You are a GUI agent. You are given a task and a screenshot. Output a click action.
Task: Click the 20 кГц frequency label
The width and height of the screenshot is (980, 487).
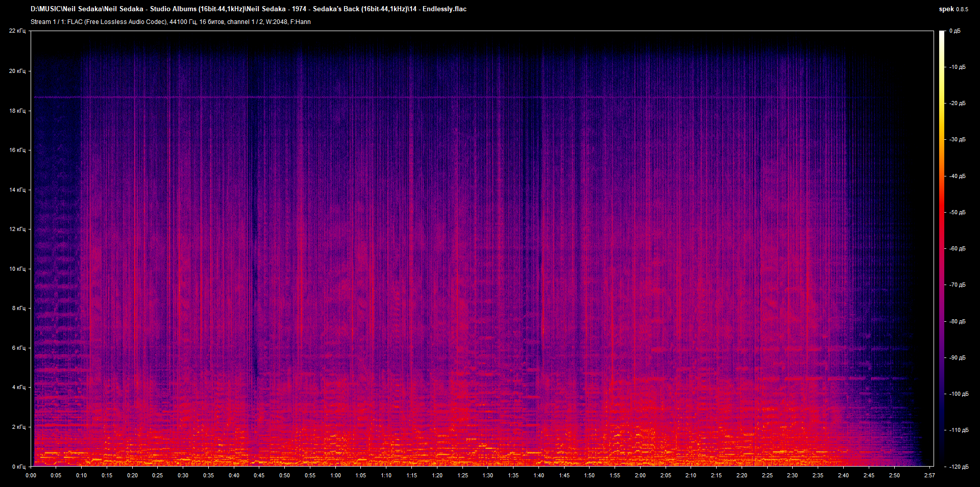pyautogui.click(x=17, y=71)
